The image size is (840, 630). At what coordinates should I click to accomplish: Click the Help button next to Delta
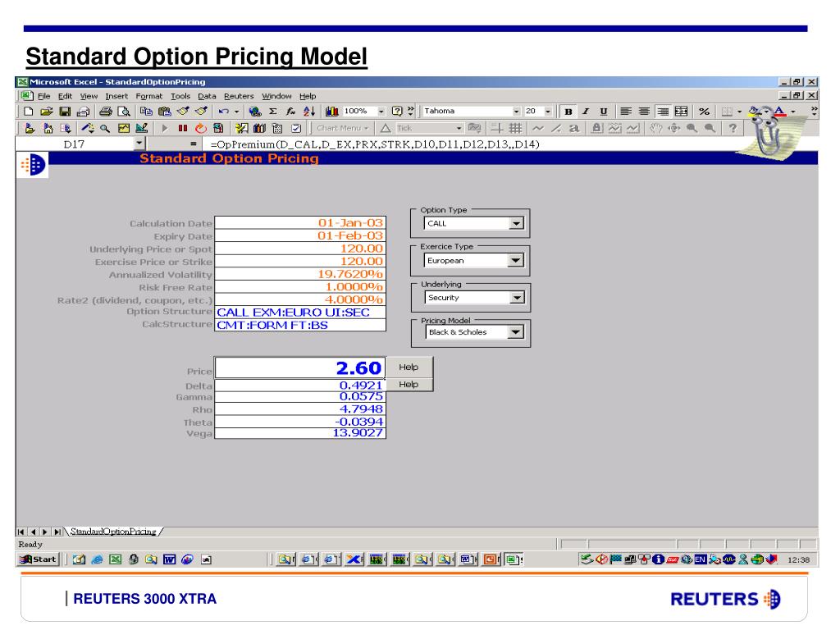409,384
